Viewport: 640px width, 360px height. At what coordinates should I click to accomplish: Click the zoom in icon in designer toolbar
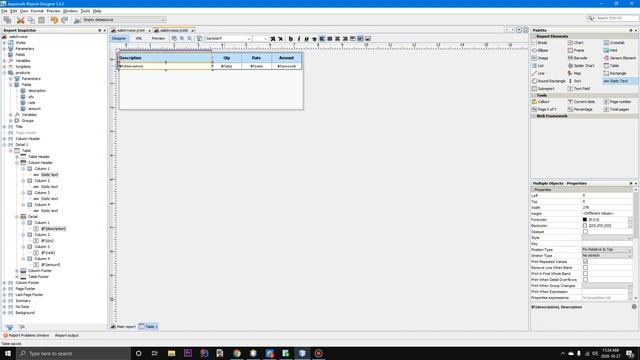(x=182, y=38)
